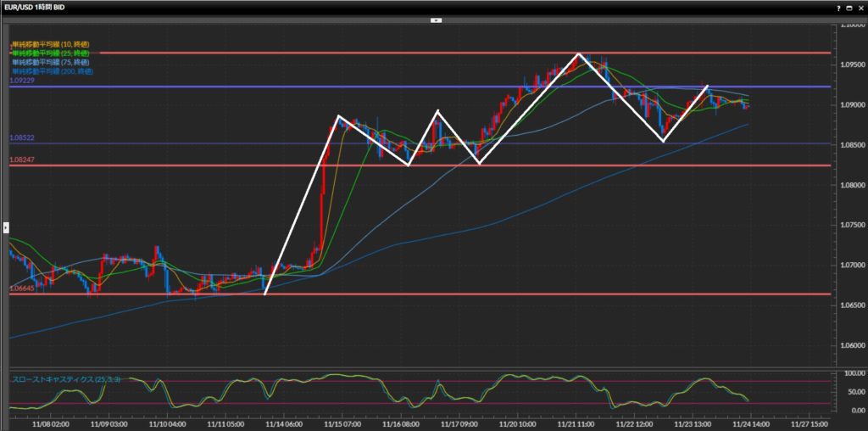Maximize the EUR/USD chart window
Screen dimensions: 868x431
[849, 7]
